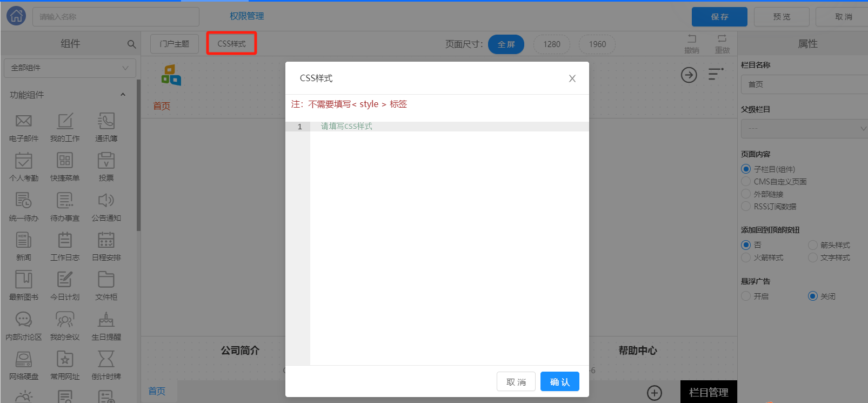Click the 生日提醒 cake icon
868x403 pixels.
(106, 320)
